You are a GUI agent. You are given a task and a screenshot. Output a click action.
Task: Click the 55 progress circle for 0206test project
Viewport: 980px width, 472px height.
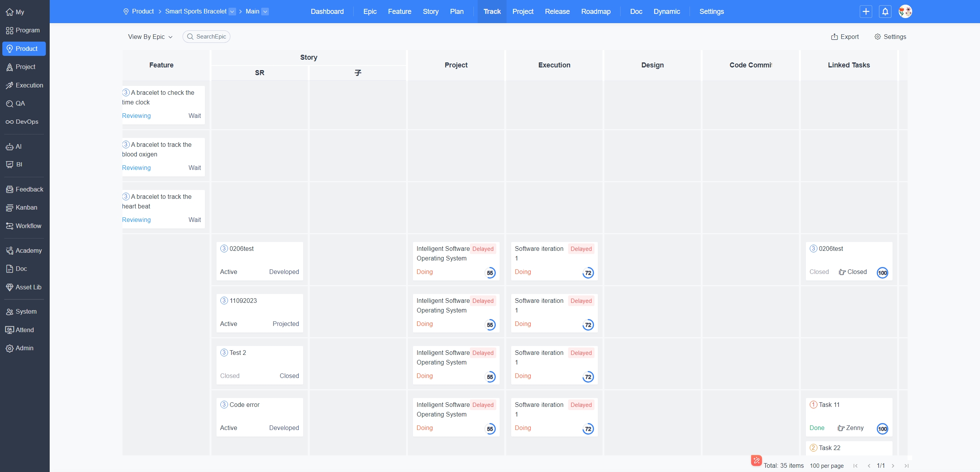click(x=490, y=273)
